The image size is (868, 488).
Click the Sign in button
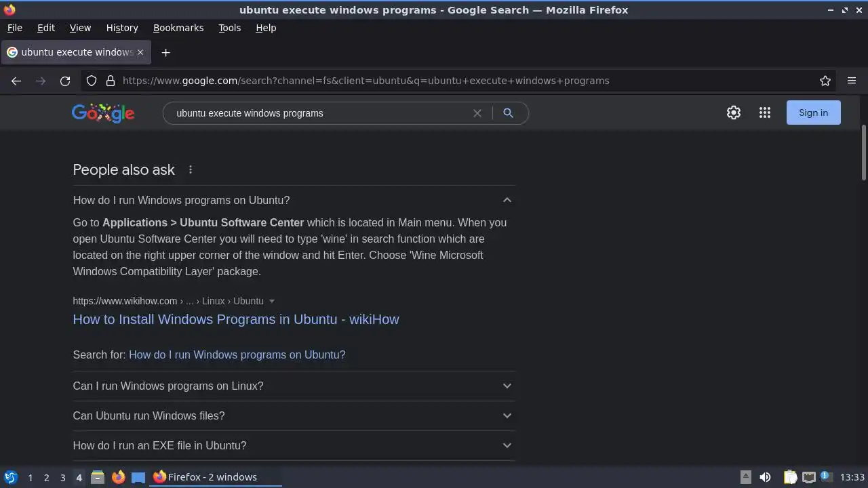click(x=813, y=113)
